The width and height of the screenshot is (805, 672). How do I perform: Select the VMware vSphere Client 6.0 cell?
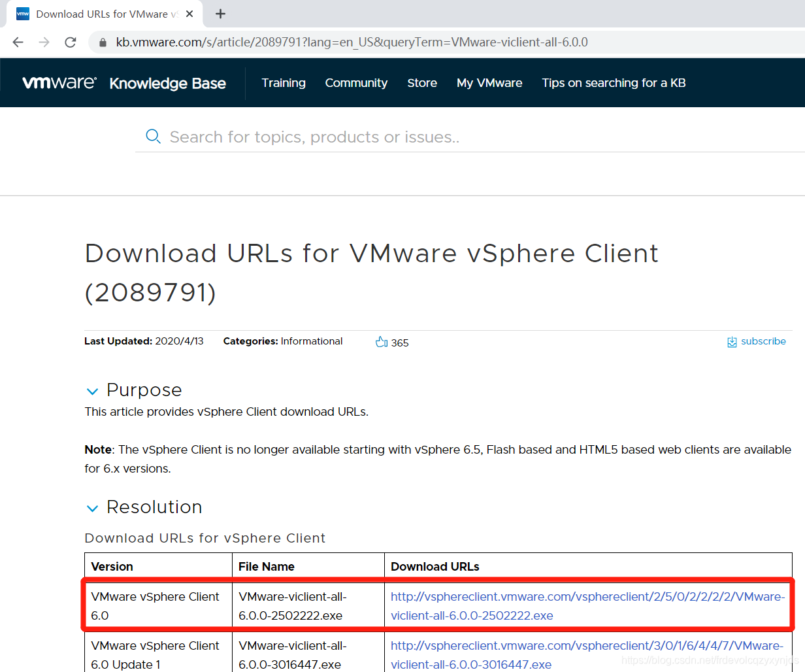158,606
